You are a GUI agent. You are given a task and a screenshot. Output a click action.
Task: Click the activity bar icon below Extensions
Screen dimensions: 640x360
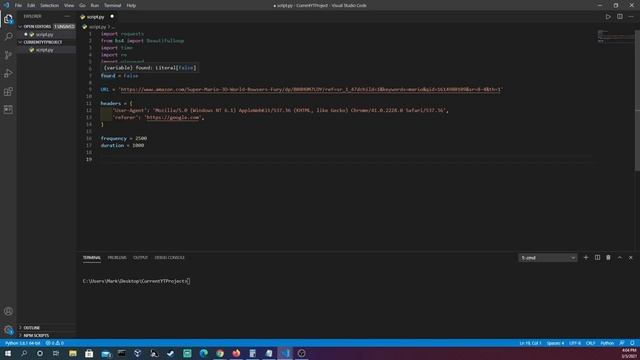click(x=8, y=109)
